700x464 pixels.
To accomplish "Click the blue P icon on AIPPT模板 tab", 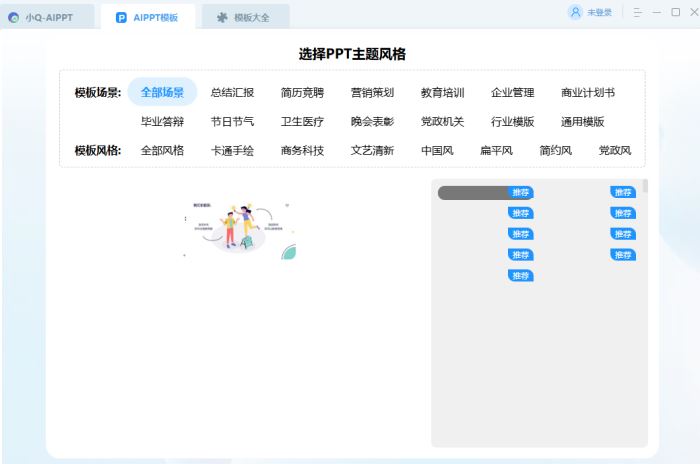I will pyautogui.click(x=121, y=17).
